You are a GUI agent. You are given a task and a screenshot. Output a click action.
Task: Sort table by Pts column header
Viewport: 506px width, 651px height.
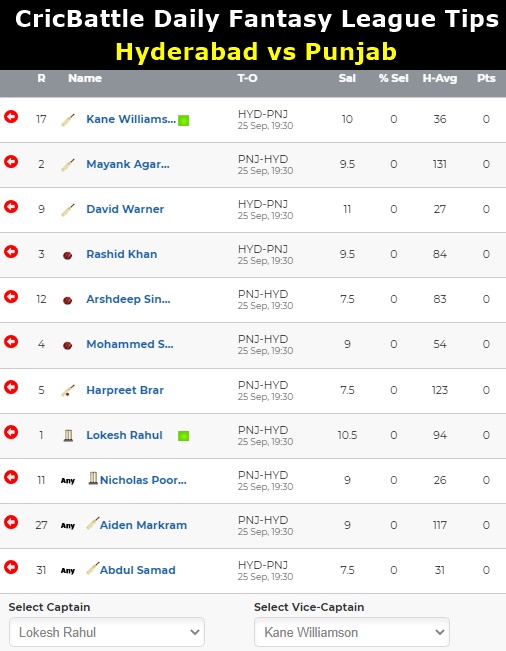(486, 78)
